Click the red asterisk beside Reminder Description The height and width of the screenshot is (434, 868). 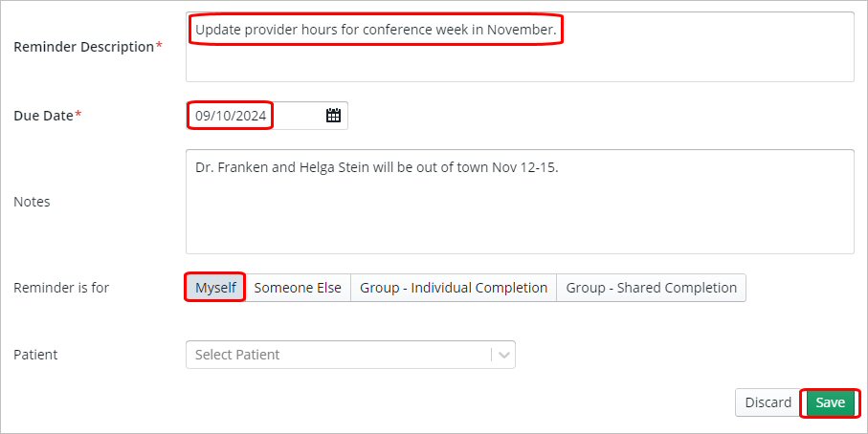click(x=159, y=46)
